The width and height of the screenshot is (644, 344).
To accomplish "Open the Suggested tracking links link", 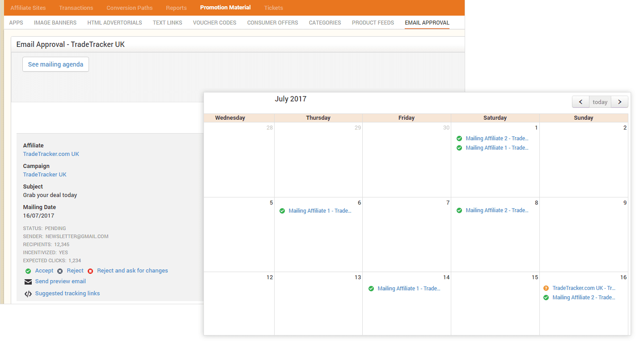I will 68,294.
